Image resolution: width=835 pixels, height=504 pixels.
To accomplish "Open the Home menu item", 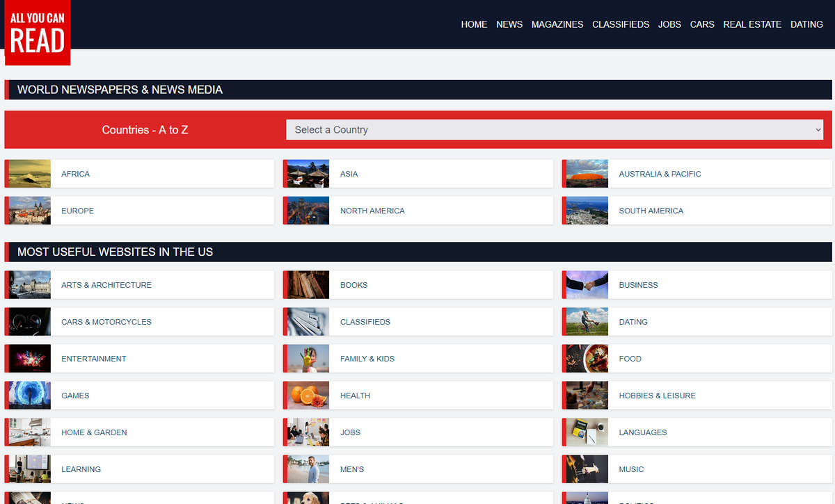I will pyautogui.click(x=474, y=24).
